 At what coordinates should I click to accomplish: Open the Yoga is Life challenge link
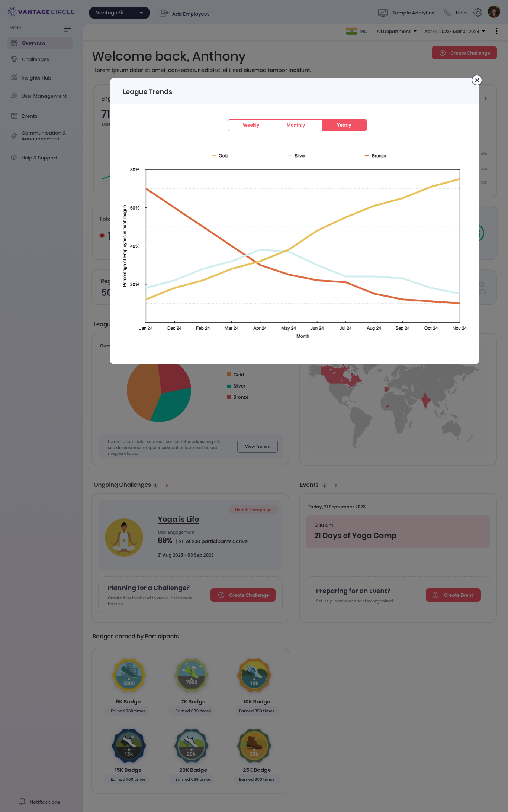[x=178, y=519]
